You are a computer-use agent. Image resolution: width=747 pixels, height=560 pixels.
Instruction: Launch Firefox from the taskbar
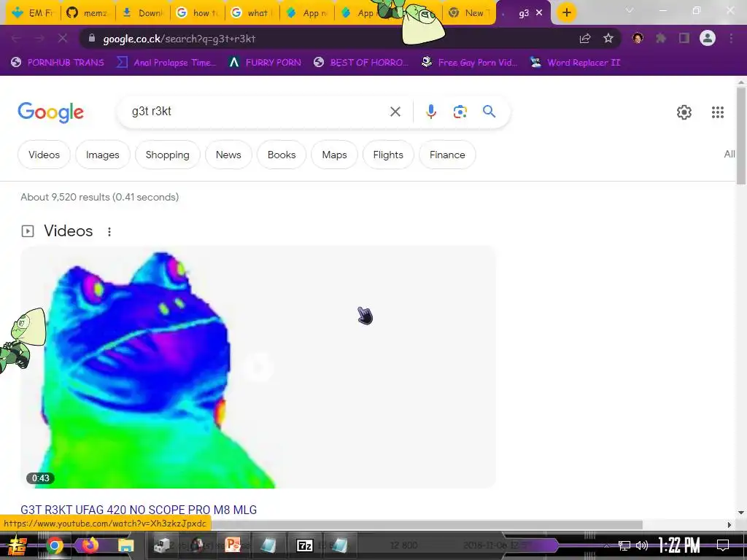tap(89, 545)
